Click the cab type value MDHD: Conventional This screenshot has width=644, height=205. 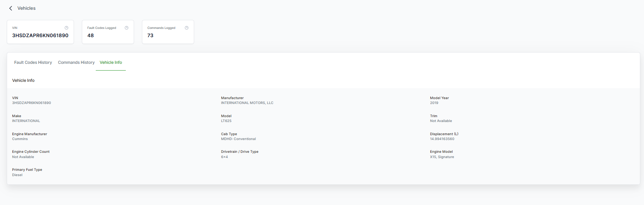pos(238,139)
